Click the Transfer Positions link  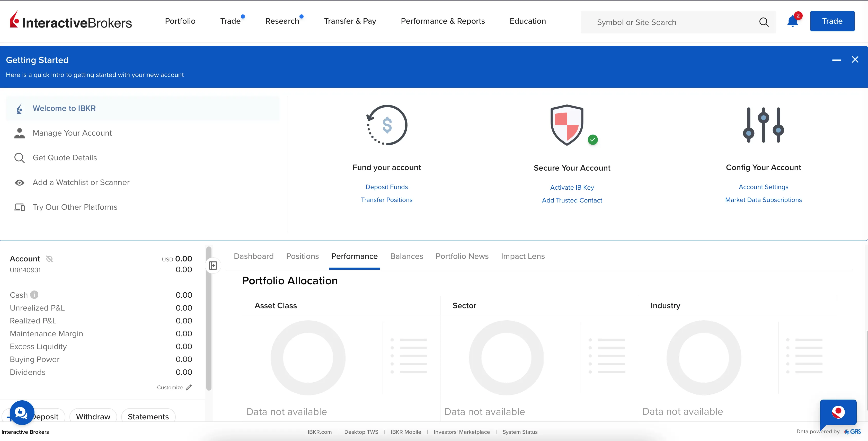coord(387,200)
